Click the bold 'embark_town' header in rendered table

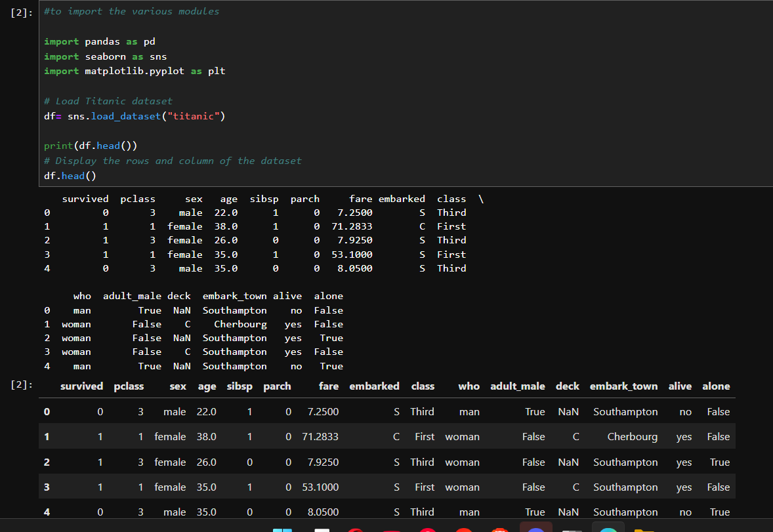pyautogui.click(x=623, y=386)
